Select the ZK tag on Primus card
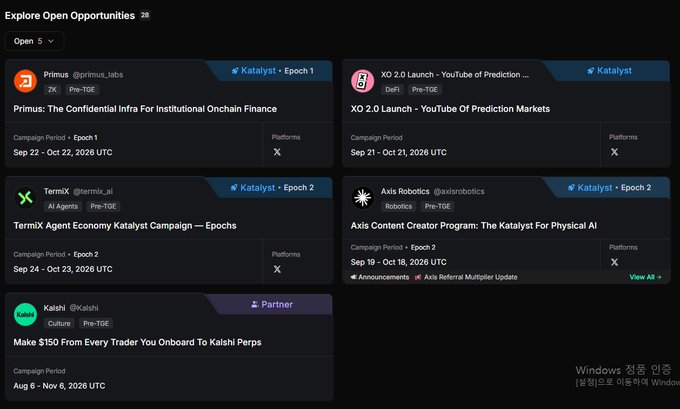Viewport: 680px width, 409px height. (x=52, y=90)
